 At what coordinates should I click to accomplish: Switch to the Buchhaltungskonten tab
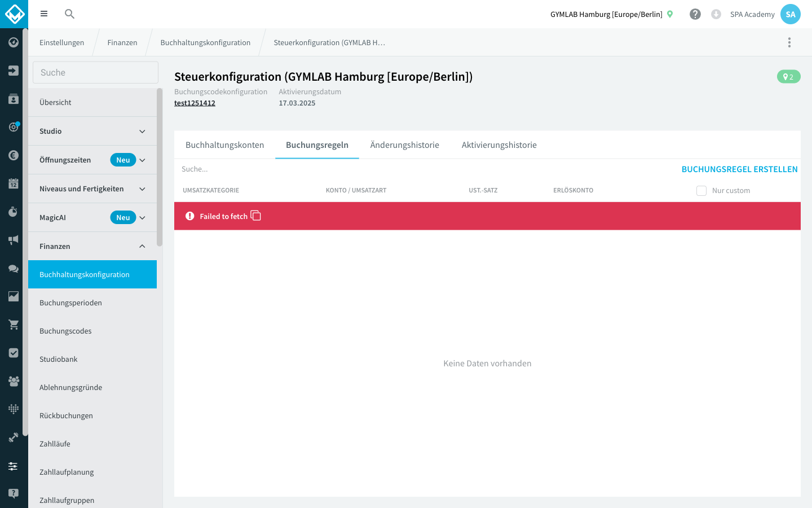224,145
